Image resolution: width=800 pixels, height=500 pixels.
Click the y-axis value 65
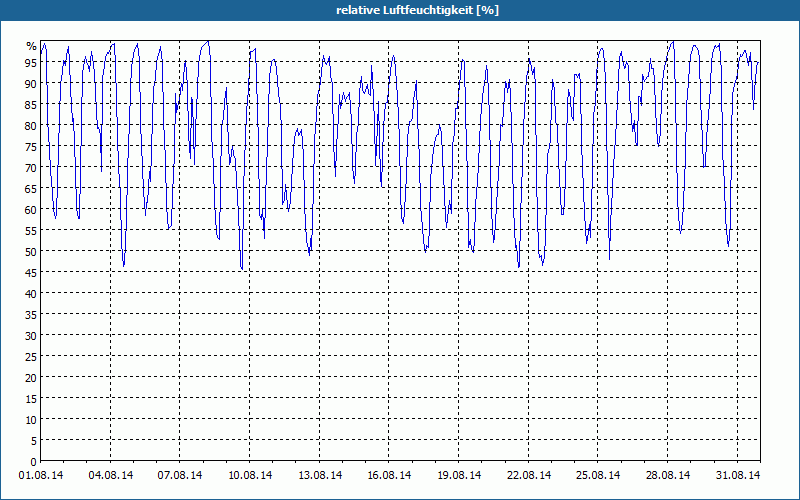coord(31,188)
